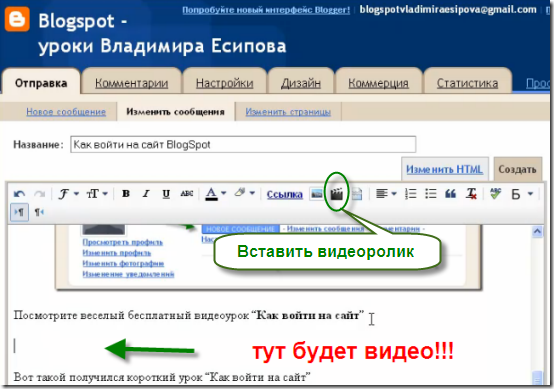Toggle strikethrough ABC formatting

pyautogui.click(x=187, y=194)
